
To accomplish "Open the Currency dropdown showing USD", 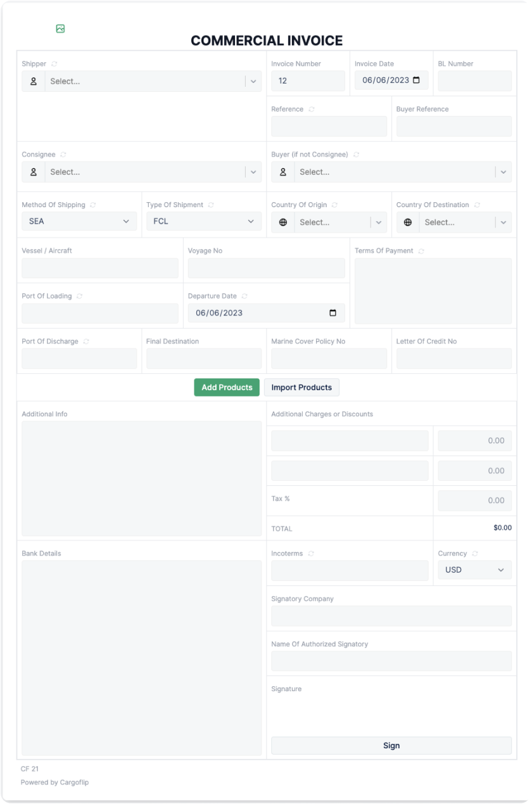I will point(474,570).
